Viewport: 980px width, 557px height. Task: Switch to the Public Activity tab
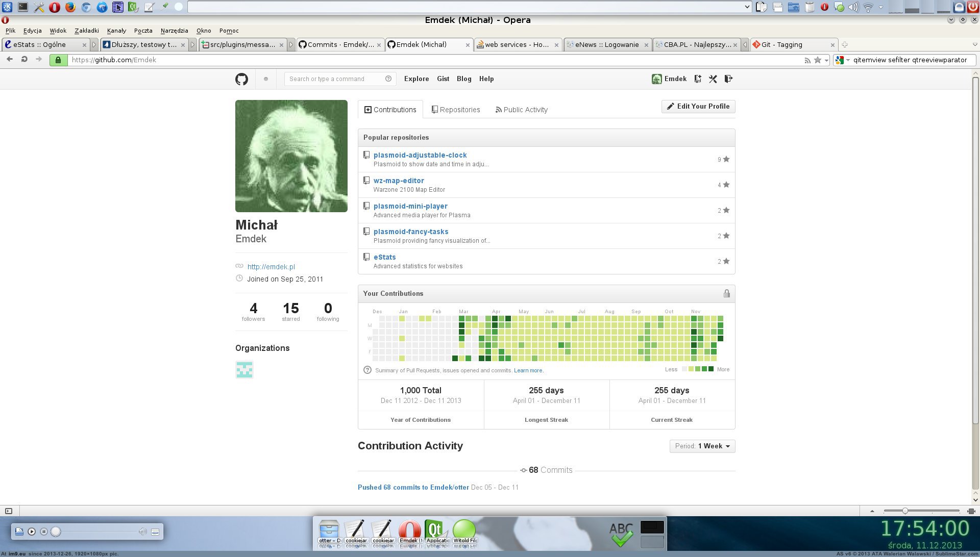click(522, 110)
